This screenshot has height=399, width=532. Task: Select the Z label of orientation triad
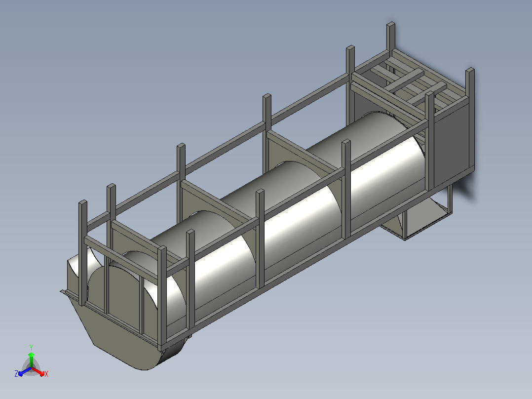click(16, 373)
